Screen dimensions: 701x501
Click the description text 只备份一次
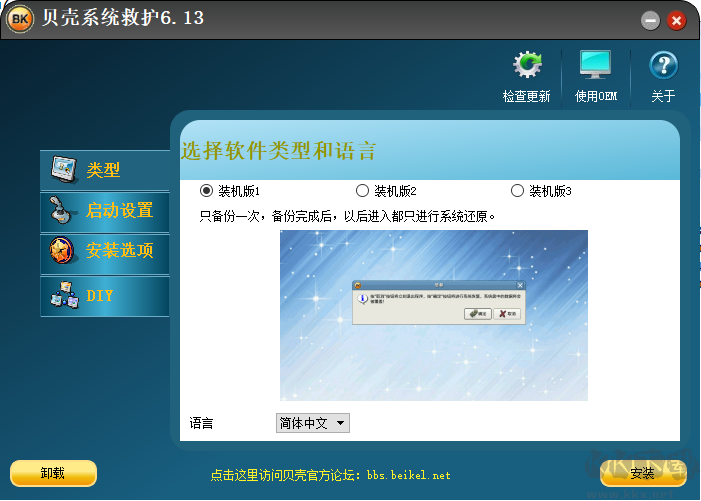tap(347, 216)
